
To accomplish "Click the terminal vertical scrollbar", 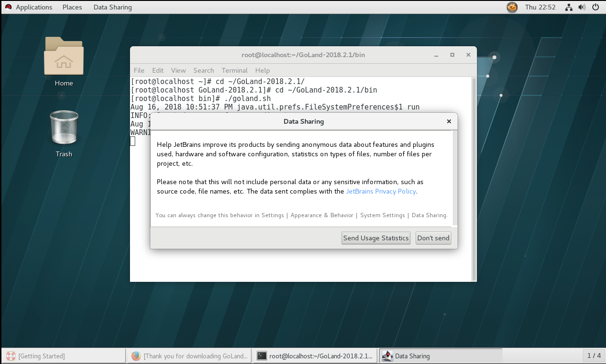I will [474, 178].
